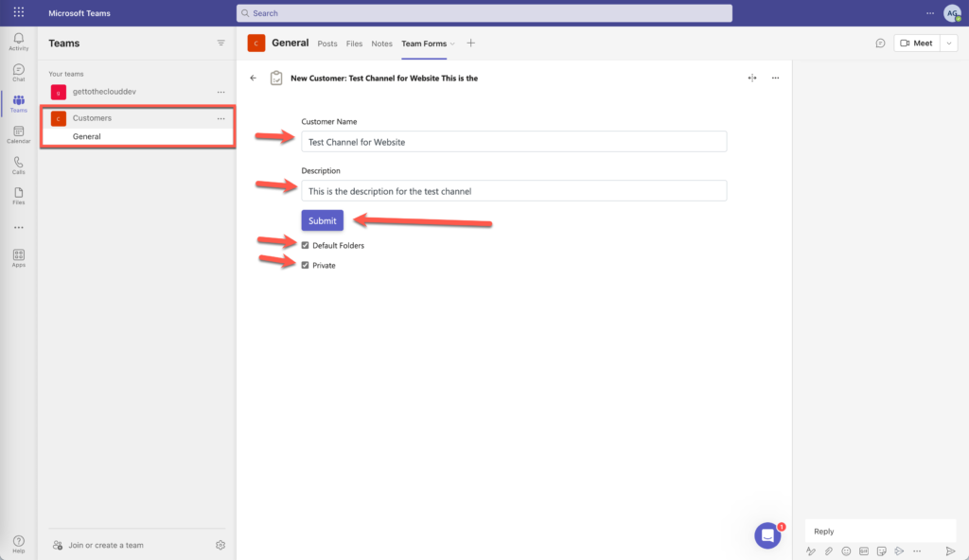Screen dimensions: 969x560
Task: Go to Chat in the sidebar
Action: [19, 72]
